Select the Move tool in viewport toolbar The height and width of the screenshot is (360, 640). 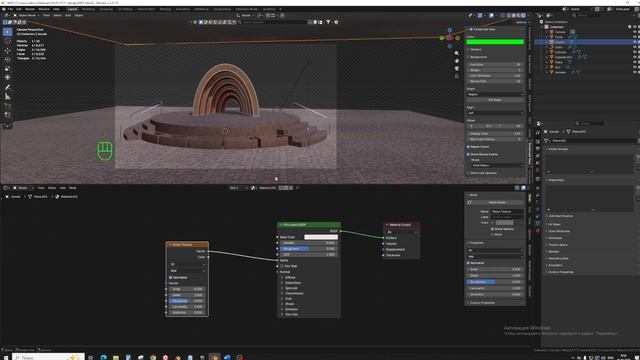[7, 51]
